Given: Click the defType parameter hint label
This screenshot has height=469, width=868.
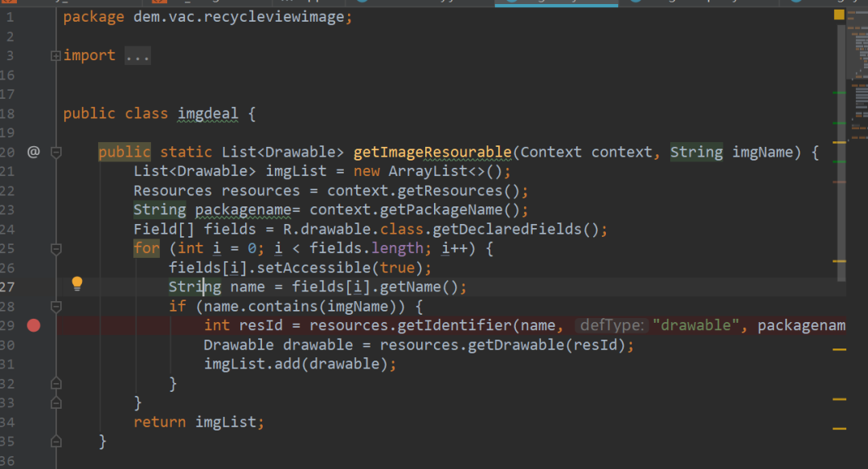Looking at the screenshot, I should click(x=612, y=325).
